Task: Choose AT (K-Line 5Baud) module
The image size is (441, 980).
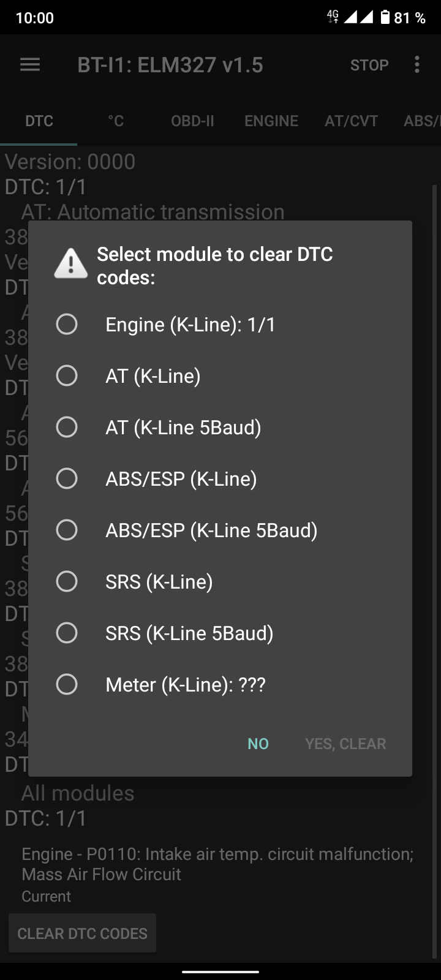Action: click(221, 427)
